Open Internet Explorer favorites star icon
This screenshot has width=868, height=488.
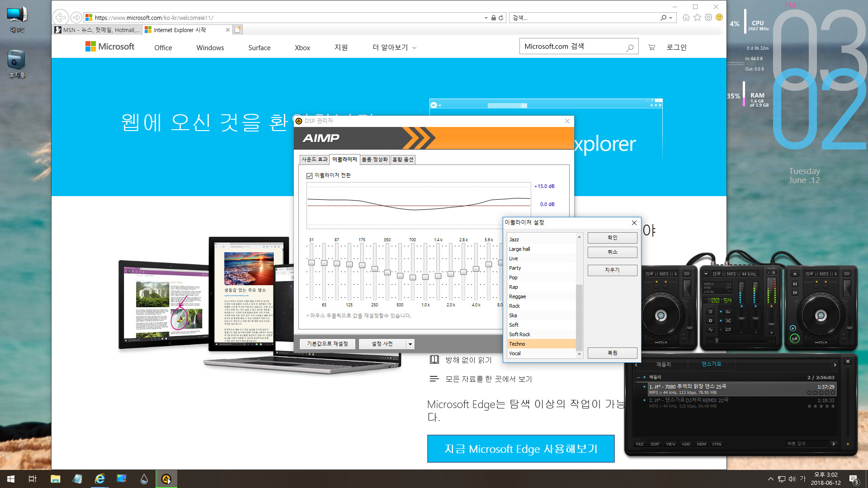(697, 18)
